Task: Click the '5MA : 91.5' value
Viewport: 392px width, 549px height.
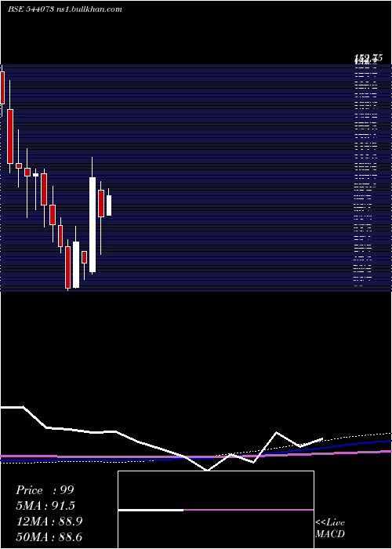Action: point(45,506)
